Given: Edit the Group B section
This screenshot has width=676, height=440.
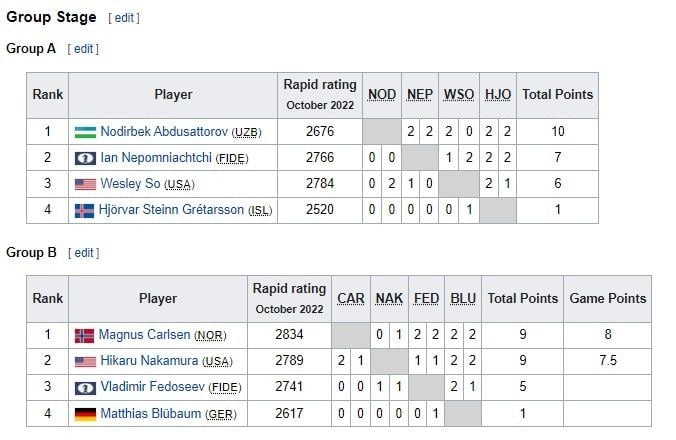Looking at the screenshot, I should click(84, 253).
